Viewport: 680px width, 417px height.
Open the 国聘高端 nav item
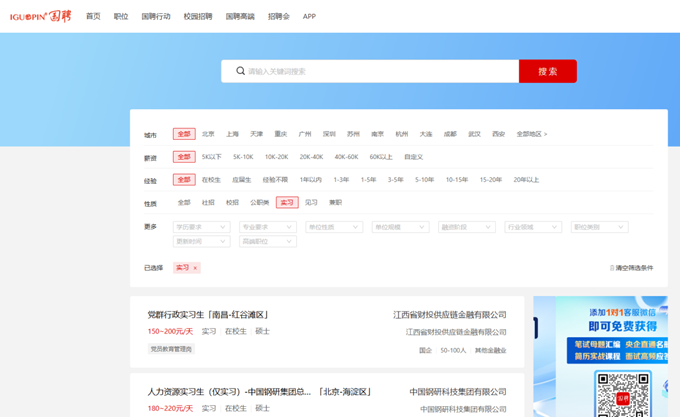tap(240, 16)
